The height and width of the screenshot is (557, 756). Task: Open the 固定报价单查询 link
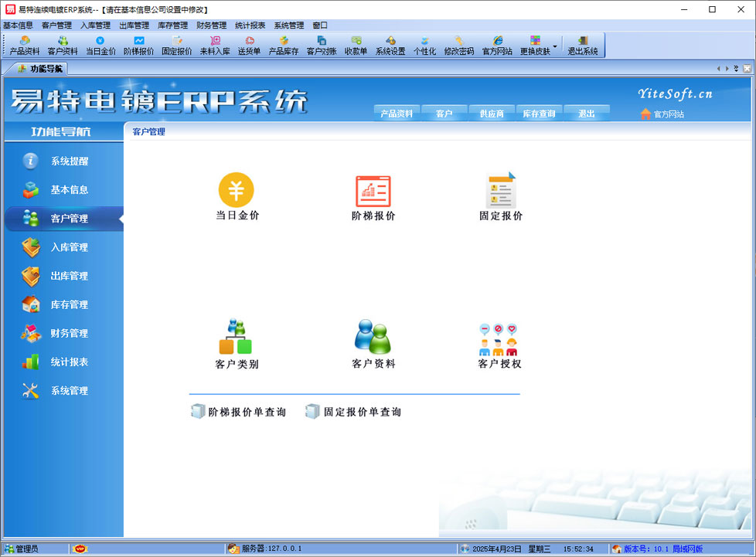[x=354, y=412]
